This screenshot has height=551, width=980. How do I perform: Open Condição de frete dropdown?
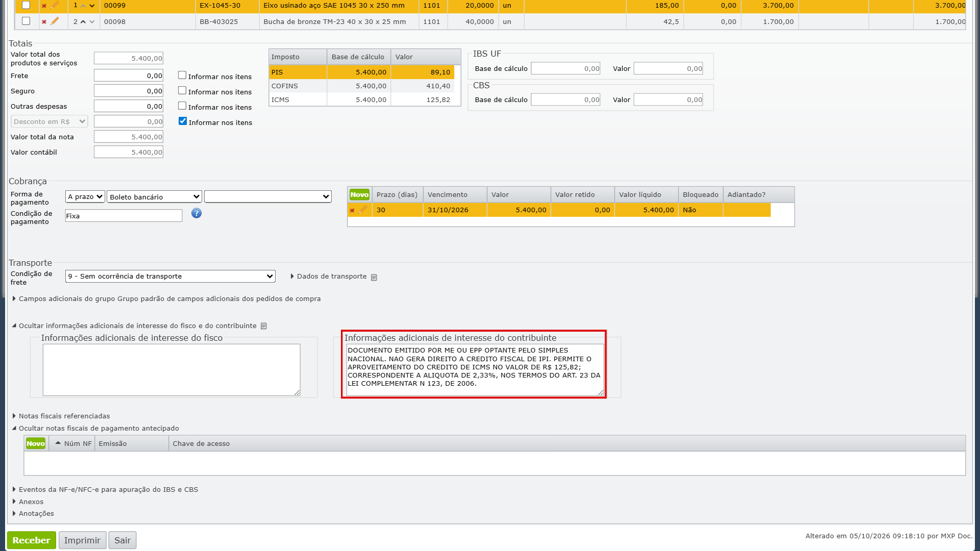point(170,276)
